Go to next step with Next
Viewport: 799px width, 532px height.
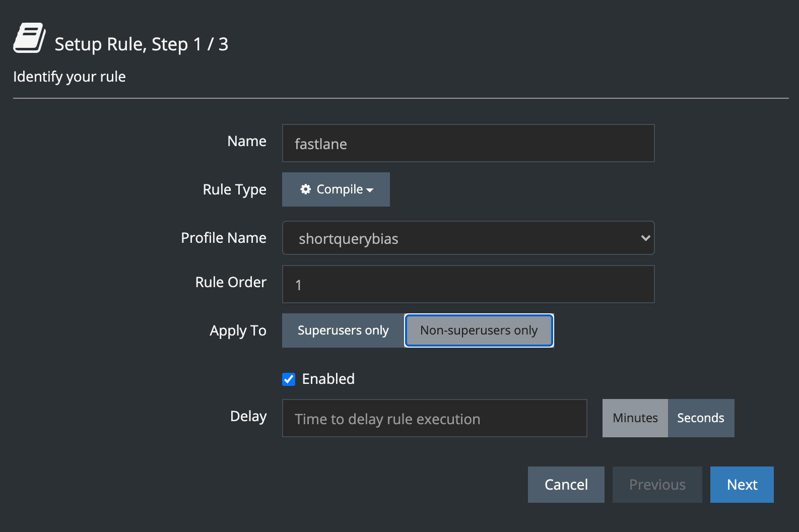(x=742, y=485)
